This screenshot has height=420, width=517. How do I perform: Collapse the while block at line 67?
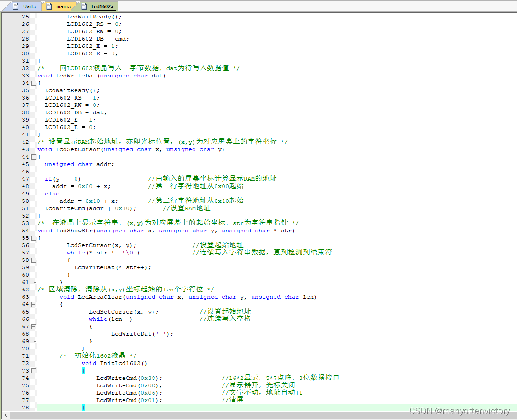tap(34, 326)
